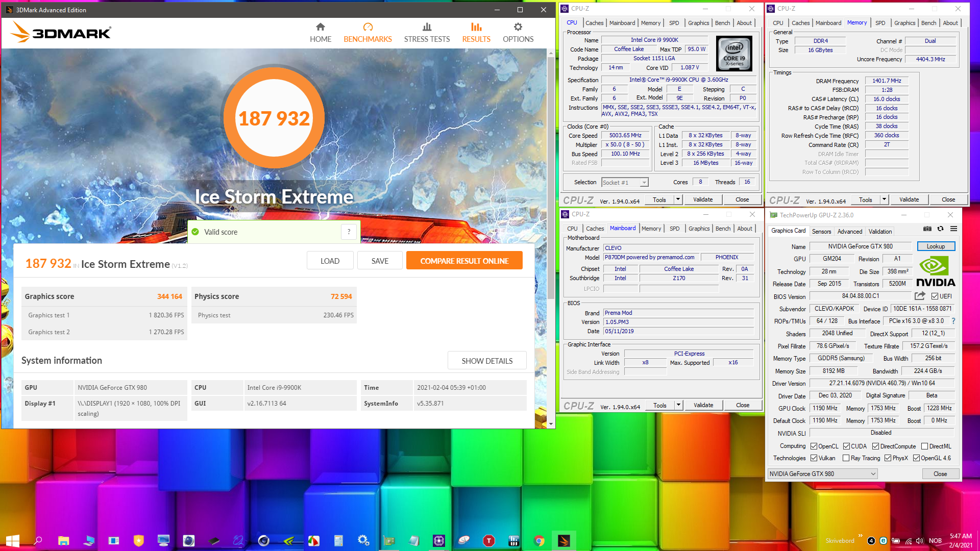Click the green valid score checkmark icon
Screen dimensions: 980x551
coord(195,232)
